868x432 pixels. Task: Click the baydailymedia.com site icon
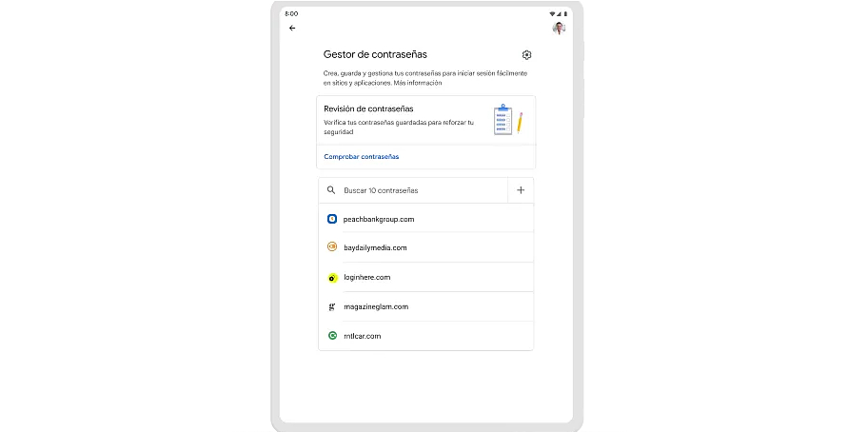(x=332, y=247)
